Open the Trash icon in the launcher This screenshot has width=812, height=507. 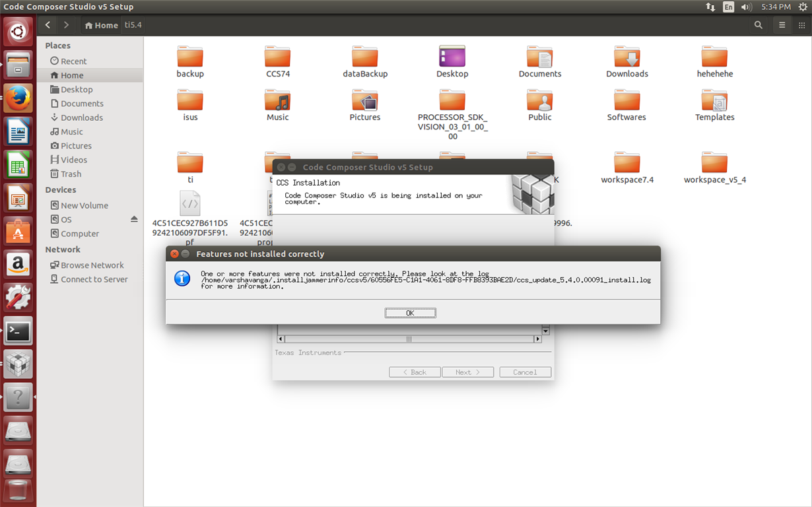coord(18,492)
